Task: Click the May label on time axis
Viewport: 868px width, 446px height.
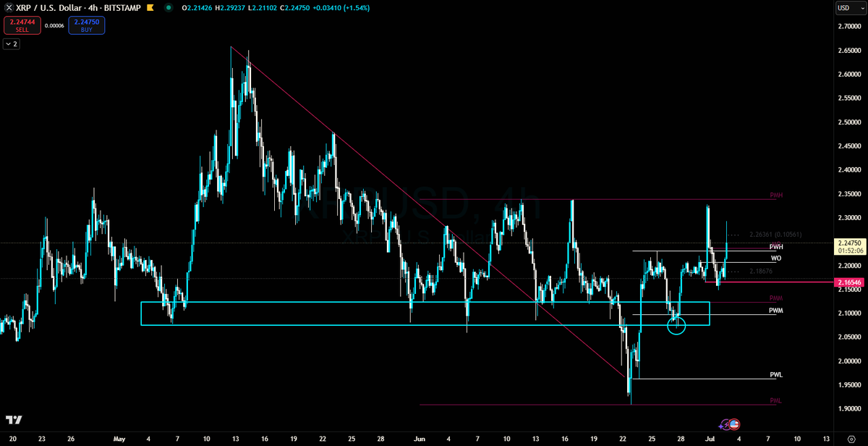Action: pyautogui.click(x=120, y=439)
